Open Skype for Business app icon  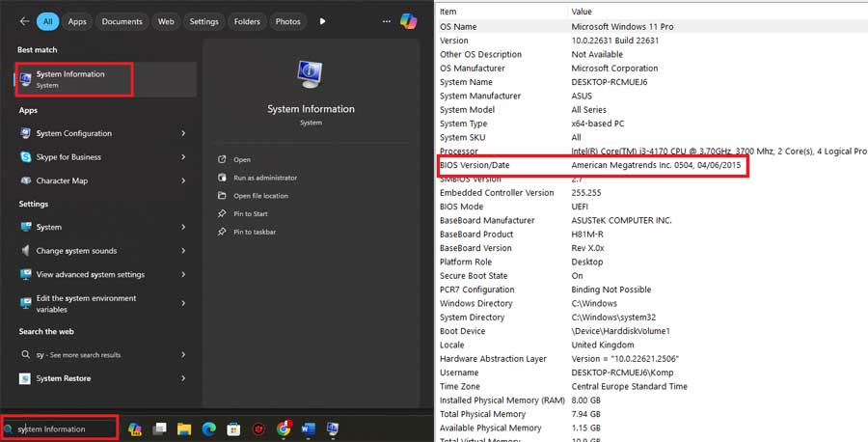[x=25, y=157]
